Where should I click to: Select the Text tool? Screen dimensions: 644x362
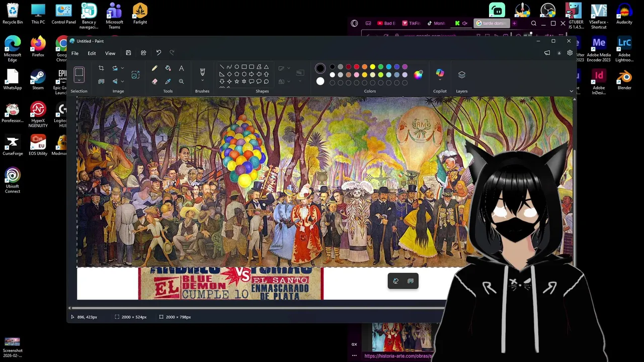[x=181, y=68]
